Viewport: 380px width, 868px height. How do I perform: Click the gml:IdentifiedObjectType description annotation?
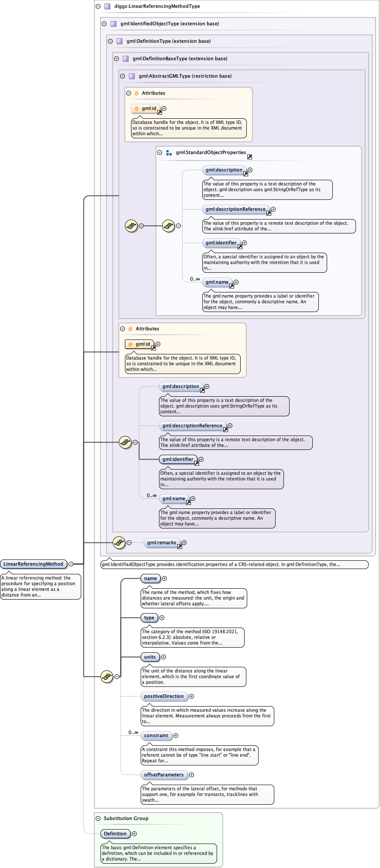coord(235,565)
